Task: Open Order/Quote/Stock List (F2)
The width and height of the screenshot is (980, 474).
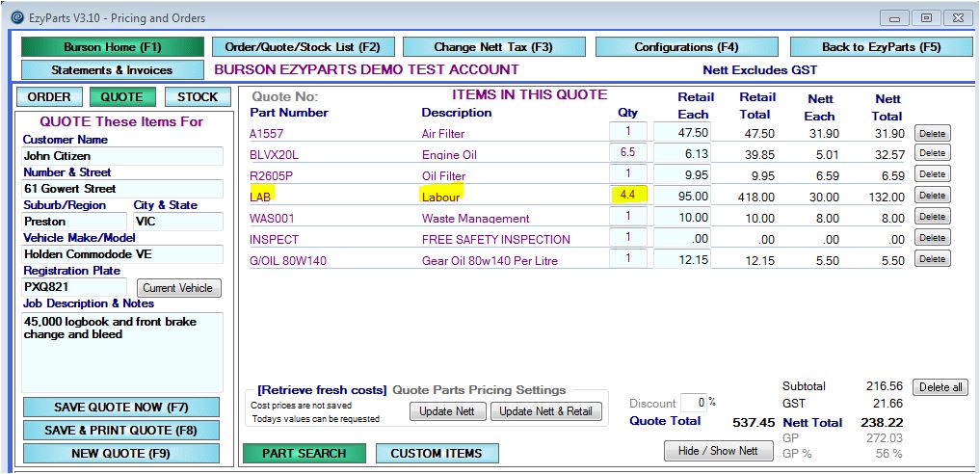Action: [x=304, y=47]
